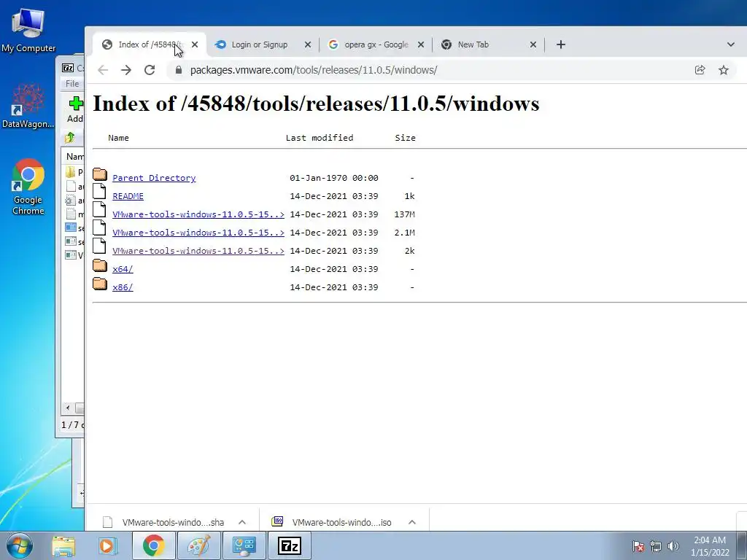Open Windows Media Player from taskbar
Image resolution: width=747 pixels, height=560 pixels.
click(108, 545)
